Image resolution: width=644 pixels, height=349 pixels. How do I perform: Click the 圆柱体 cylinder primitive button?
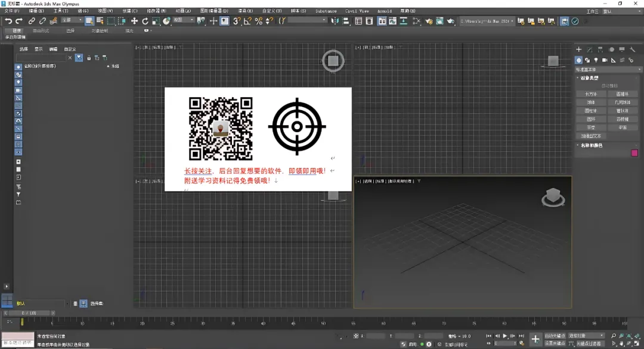click(x=590, y=111)
